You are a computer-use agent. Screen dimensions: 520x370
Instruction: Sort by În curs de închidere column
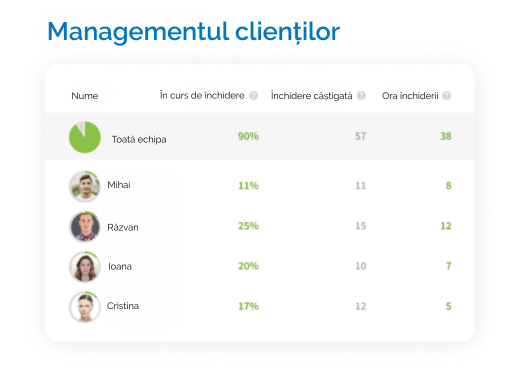(202, 96)
